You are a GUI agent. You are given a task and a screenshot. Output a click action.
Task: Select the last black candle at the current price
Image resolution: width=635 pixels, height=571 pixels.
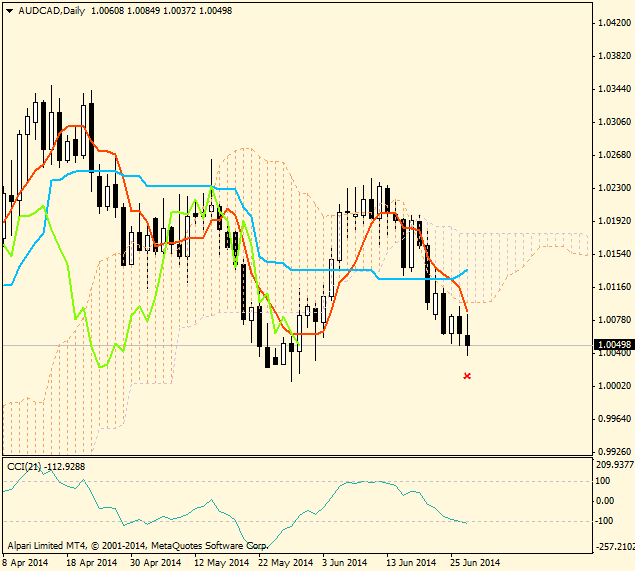(468, 340)
